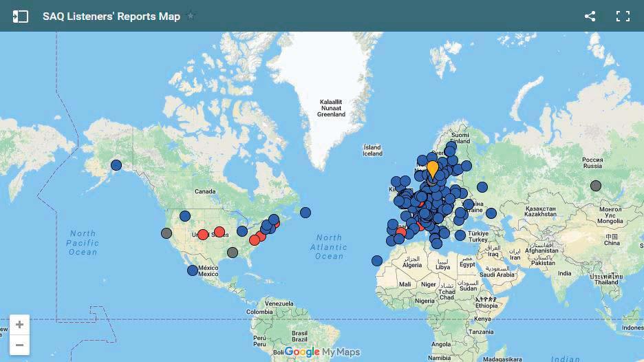The image size is (644, 362).
Task: View the map in fullscreen mode
Action: coord(623,16)
